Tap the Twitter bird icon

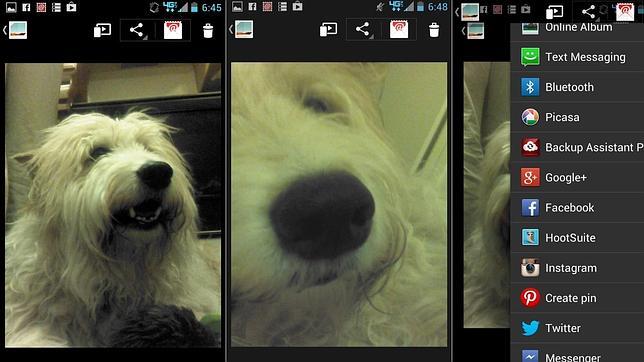530,328
